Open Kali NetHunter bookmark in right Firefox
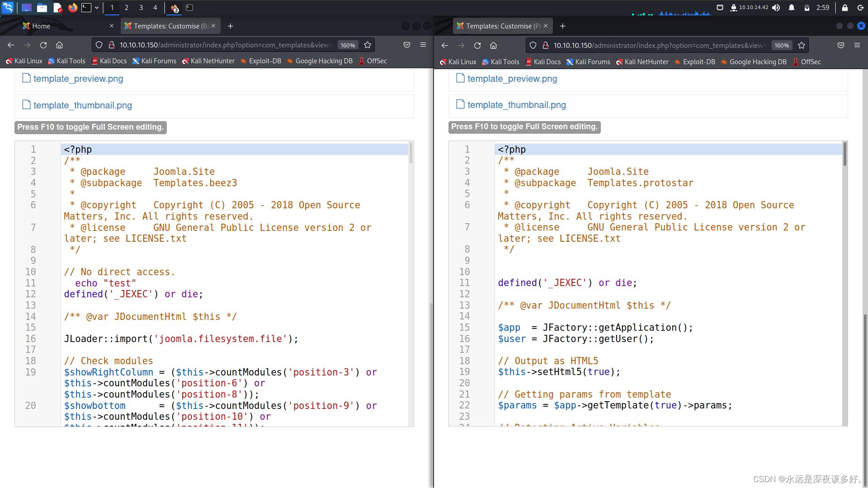 642,62
